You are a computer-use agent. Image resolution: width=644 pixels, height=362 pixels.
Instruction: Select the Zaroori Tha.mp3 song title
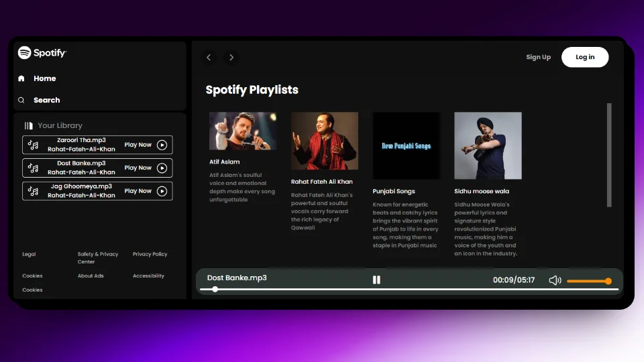coord(81,140)
